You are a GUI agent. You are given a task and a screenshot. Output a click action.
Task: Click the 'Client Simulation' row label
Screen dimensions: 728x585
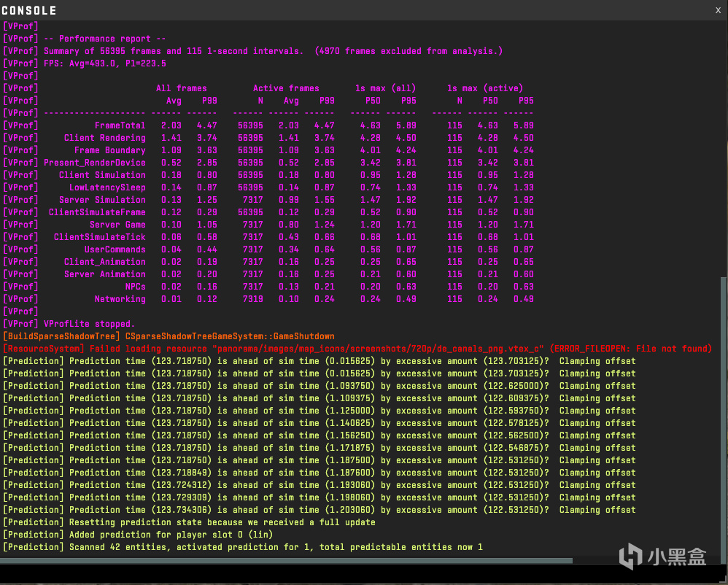coord(102,175)
